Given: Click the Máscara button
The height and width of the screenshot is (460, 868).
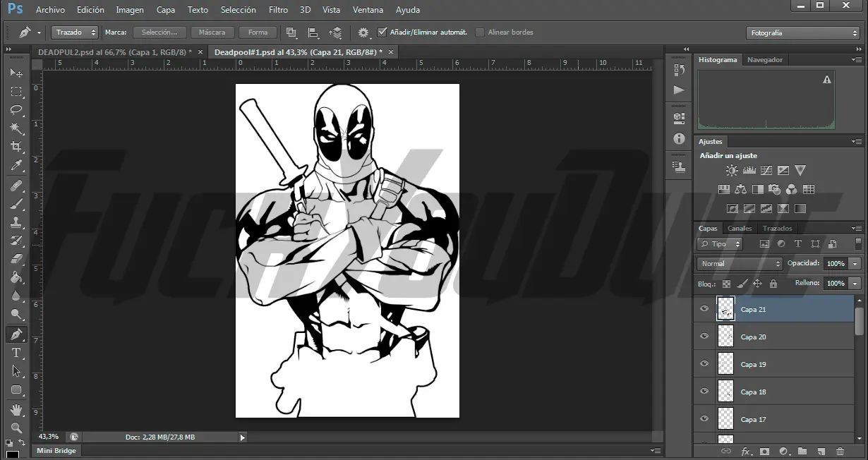Looking at the screenshot, I should (x=212, y=32).
